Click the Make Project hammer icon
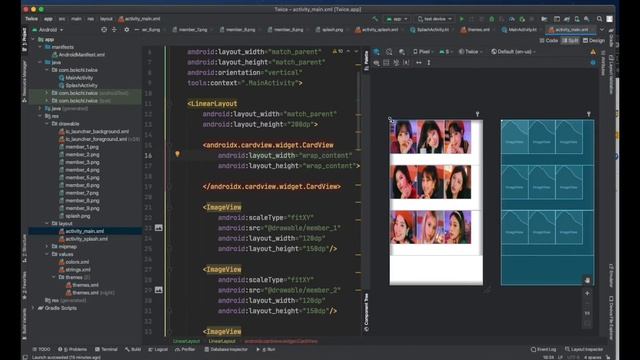 click(x=375, y=19)
